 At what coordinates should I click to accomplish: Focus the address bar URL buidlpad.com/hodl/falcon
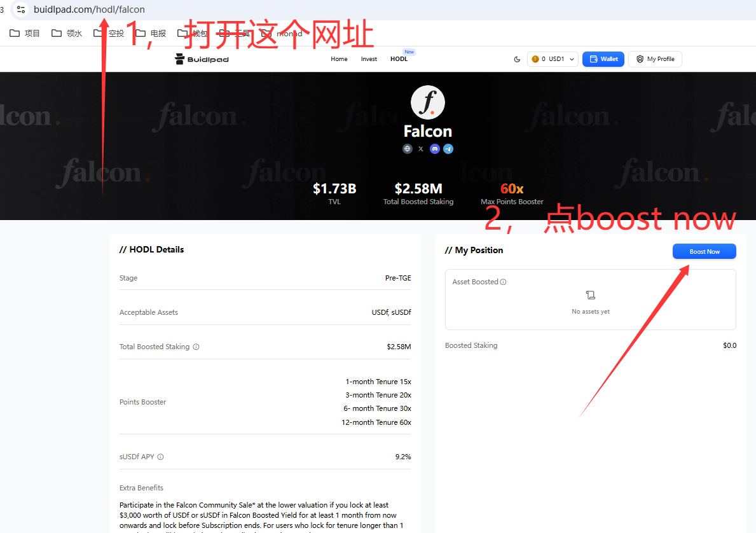[89, 9]
